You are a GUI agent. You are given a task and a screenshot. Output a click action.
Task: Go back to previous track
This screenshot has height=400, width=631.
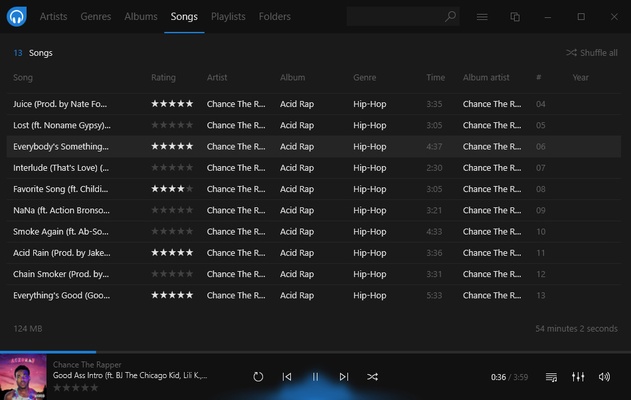pos(287,377)
